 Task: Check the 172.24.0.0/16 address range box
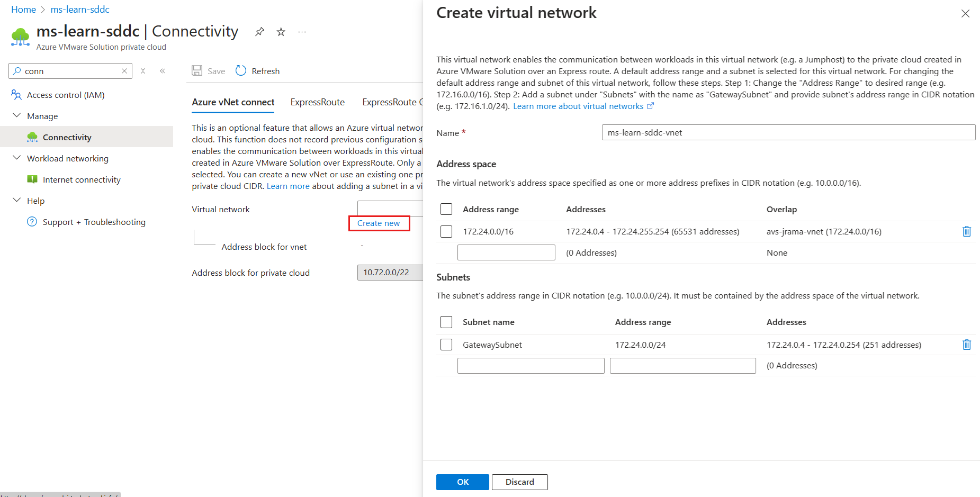click(x=446, y=231)
